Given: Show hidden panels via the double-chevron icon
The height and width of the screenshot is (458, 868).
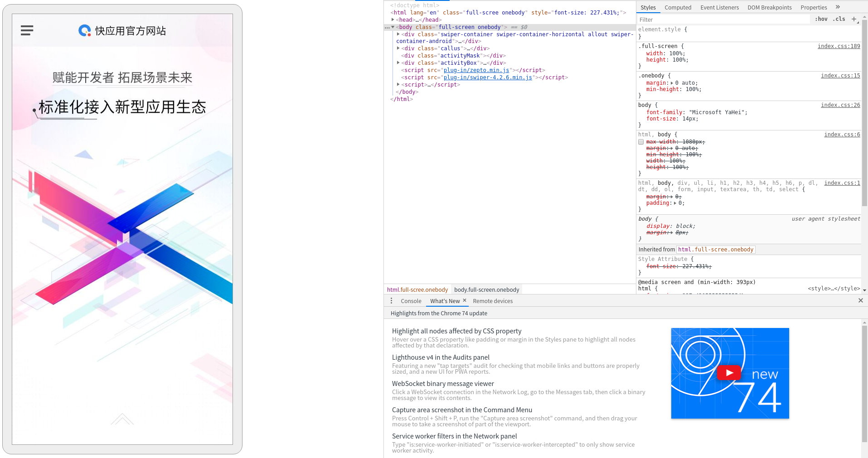Looking at the screenshot, I should [x=838, y=7].
